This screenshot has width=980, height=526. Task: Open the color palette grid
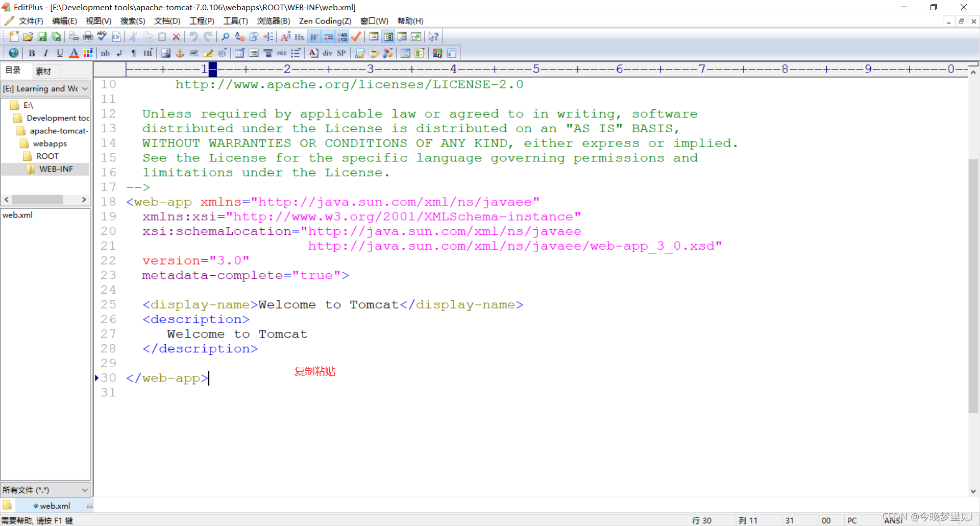tap(88, 53)
